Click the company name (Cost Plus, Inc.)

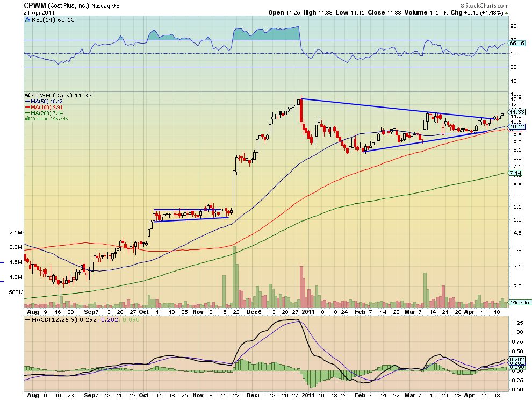(69, 6)
